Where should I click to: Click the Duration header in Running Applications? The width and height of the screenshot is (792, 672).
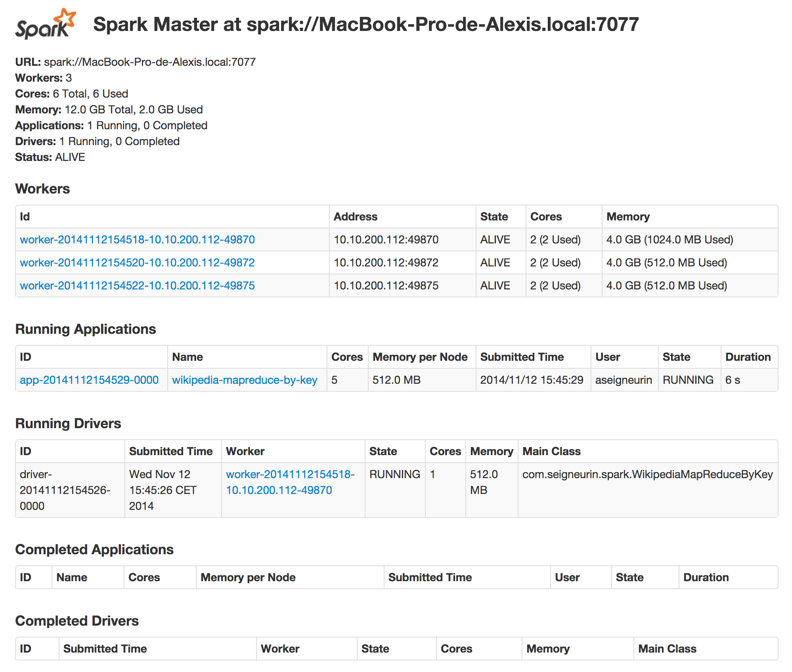pos(748,357)
